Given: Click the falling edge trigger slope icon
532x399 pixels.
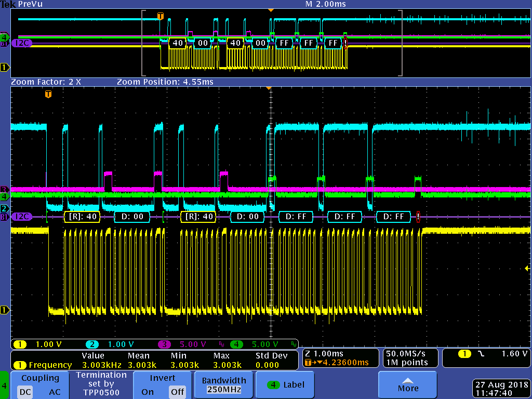Looking at the screenshot, I should point(481,354).
